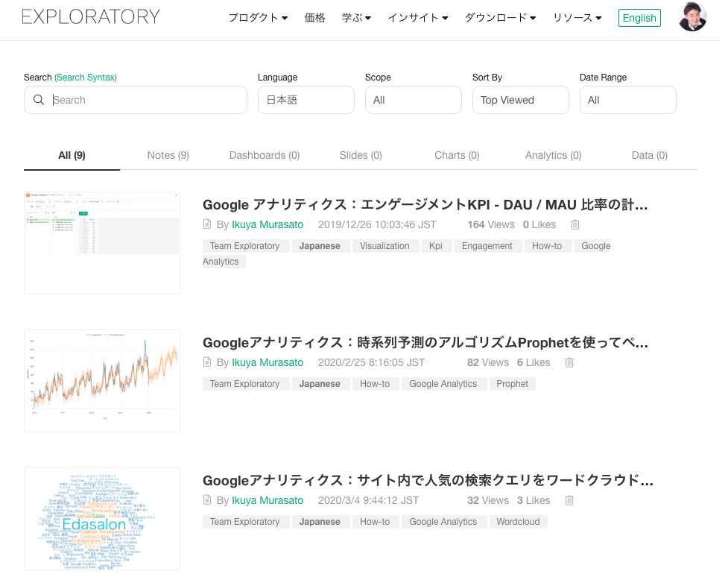The width and height of the screenshot is (728, 577).
Task: Switch to the Dashboards (0) tab
Action: [265, 156]
